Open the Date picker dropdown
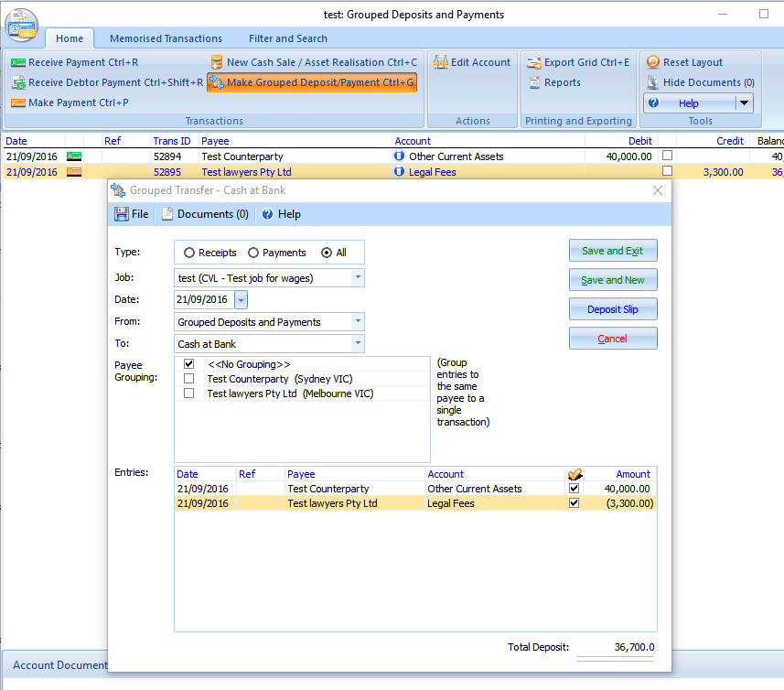Viewport: 784px width, 690px height. pos(241,300)
